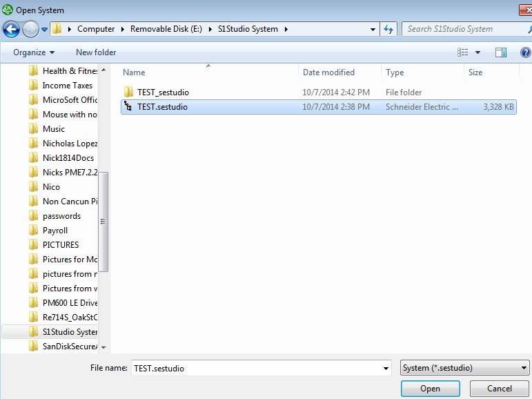This screenshot has height=399, width=532.
Task: Click the Forward navigation arrow
Action: coord(30,29)
